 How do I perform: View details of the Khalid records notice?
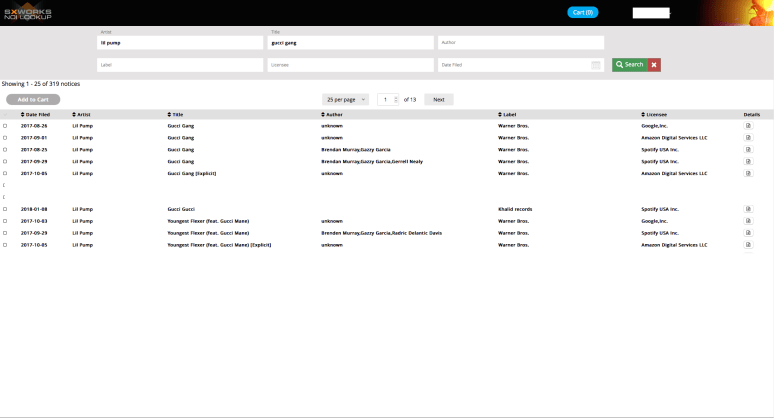pos(748,209)
